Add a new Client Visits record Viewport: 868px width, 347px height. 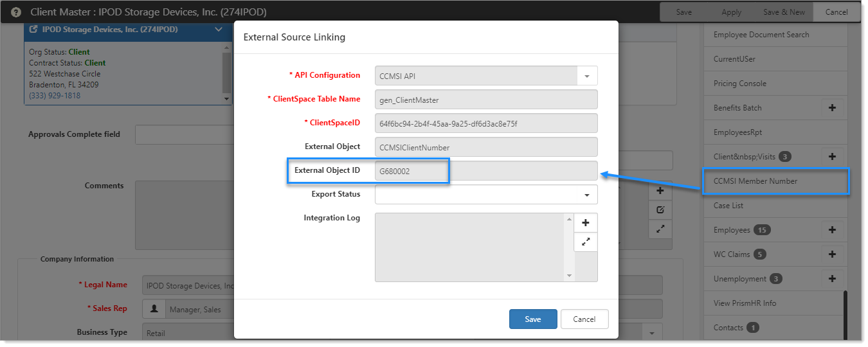(832, 157)
